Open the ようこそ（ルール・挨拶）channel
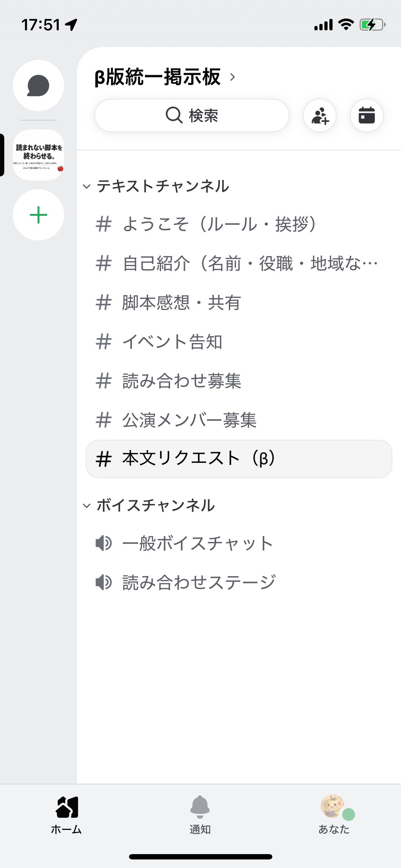Viewport: 401px width, 868px height. (x=219, y=224)
